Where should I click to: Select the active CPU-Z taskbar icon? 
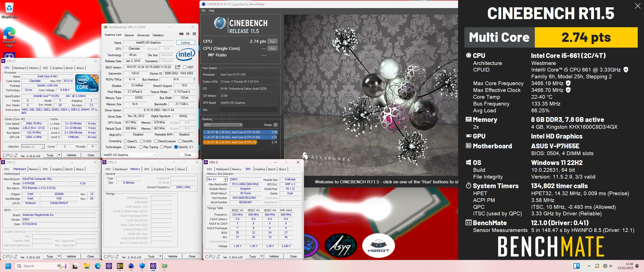click(153, 266)
